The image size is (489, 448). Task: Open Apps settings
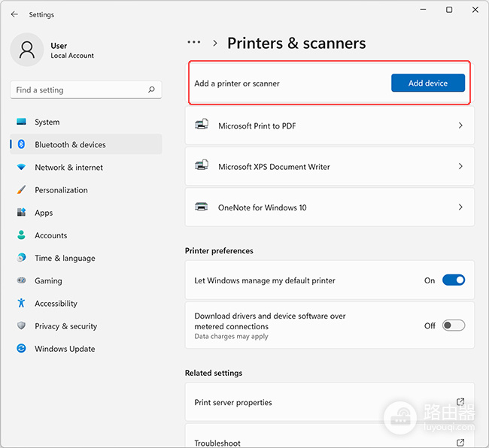86,213
